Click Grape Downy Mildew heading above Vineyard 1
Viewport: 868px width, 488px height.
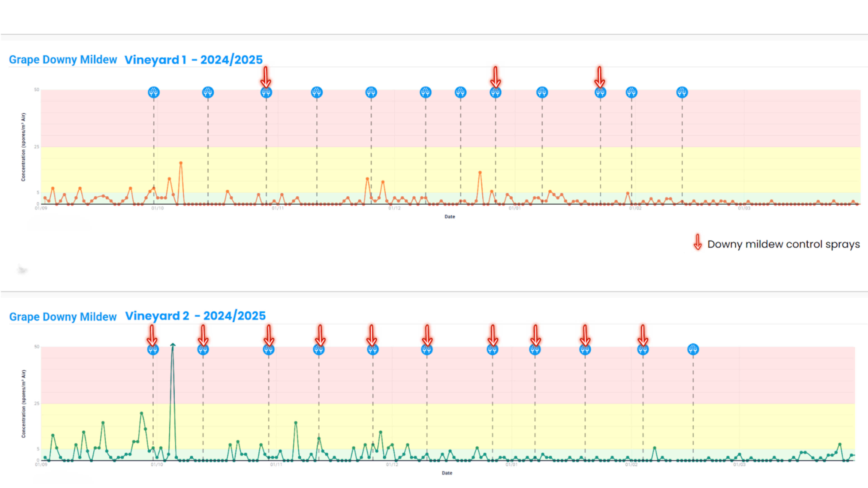coord(63,60)
